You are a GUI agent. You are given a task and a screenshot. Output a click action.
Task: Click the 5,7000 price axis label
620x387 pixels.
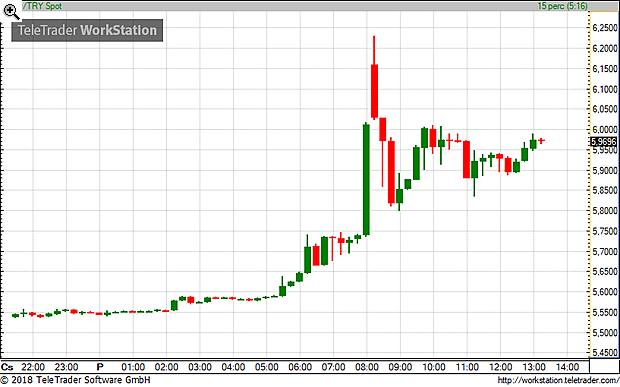pyautogui.click(x=605, y=252)
